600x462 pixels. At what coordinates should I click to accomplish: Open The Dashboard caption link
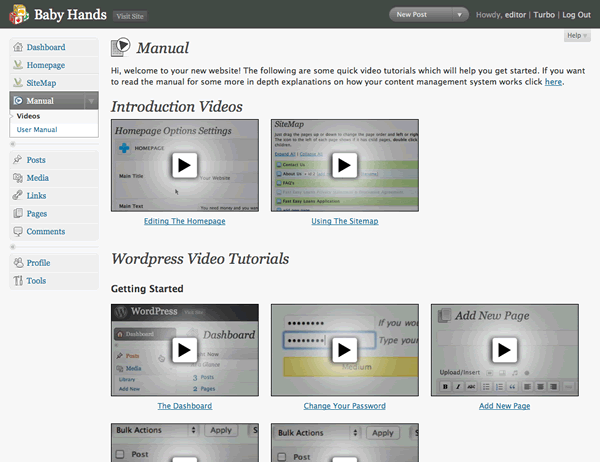coord(184,406)
